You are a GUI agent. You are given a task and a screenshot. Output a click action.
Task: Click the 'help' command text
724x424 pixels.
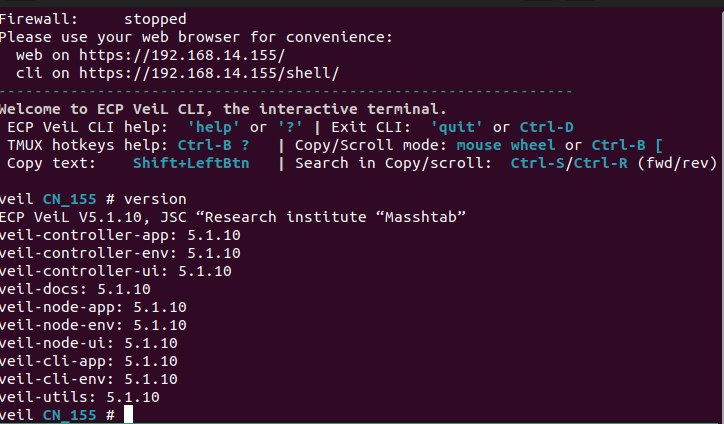point(213,127)
